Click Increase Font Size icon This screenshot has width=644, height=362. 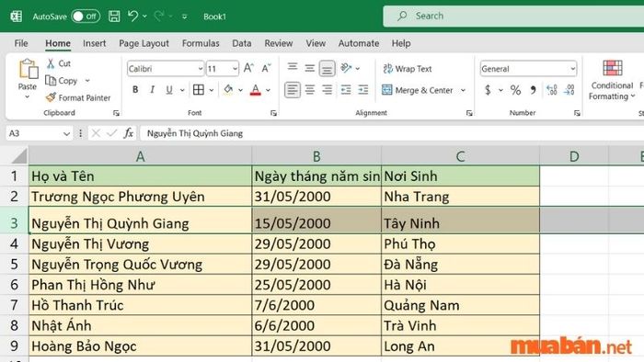pyautogui.click(x=248, y=68)
